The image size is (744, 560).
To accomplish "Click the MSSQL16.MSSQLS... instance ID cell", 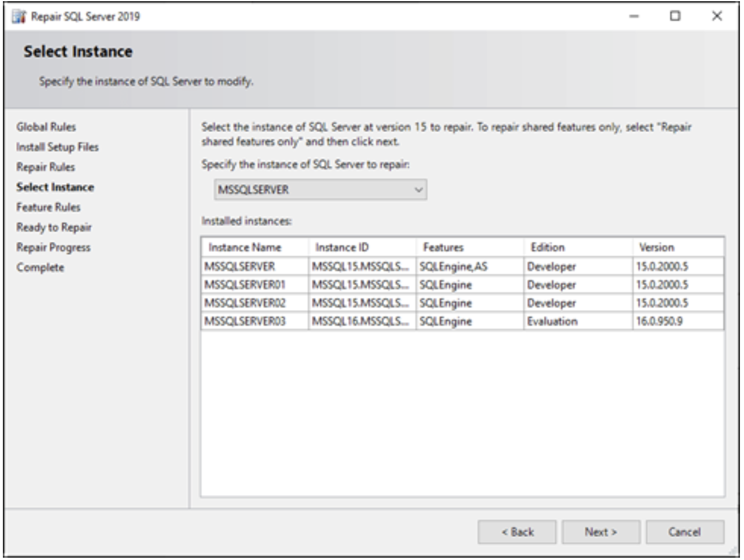I will point(362,321).
